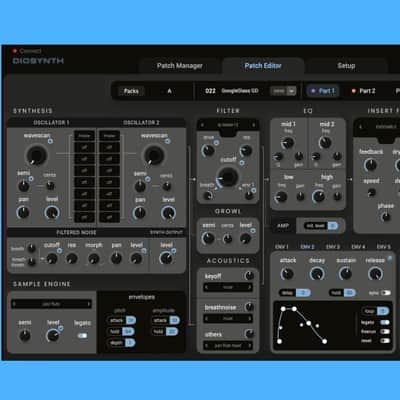Image resolution: width=400 pixels, height=400 pixels.
Task: Select Part 2 tab
Action: tap(363, 91)
